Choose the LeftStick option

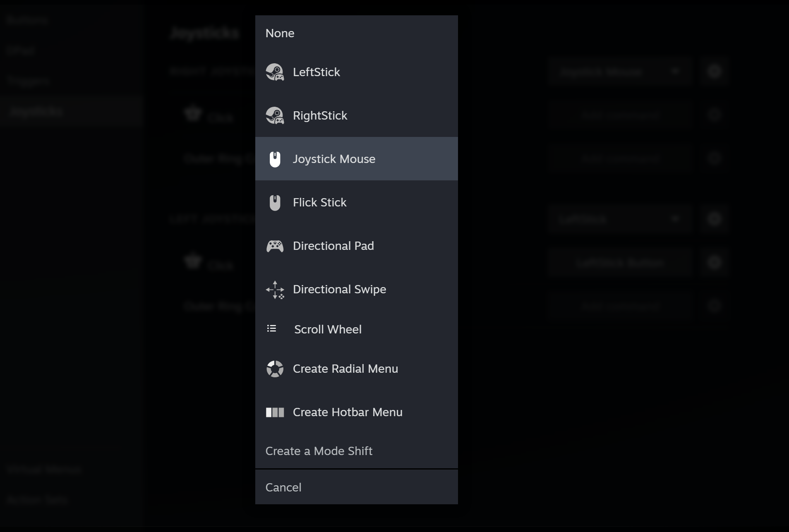[x=317, y=72]
